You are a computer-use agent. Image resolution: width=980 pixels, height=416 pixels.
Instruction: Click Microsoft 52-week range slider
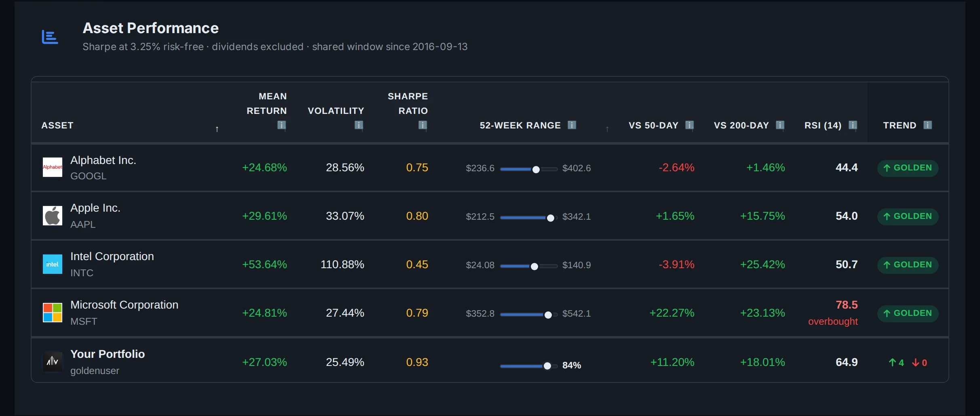(x=529, y=315)
